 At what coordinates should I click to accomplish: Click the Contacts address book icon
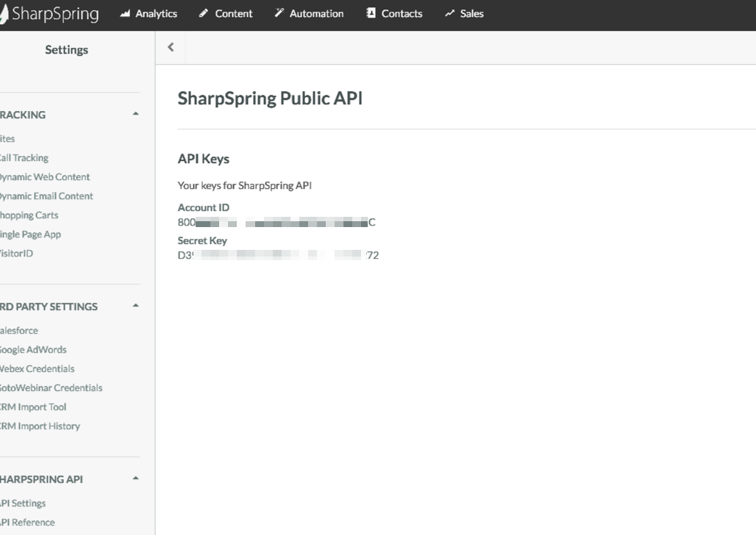[x=371, y=13]
